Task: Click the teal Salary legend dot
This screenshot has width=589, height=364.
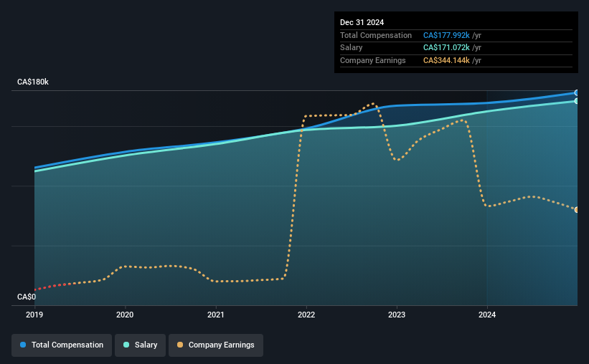Action: tap(126, 345)
